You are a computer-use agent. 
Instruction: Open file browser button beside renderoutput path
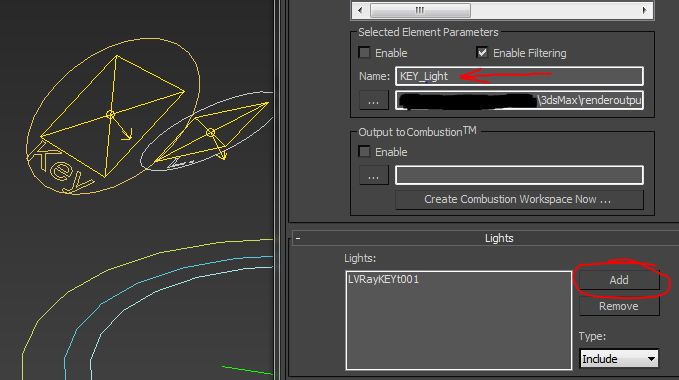(374, 100)
